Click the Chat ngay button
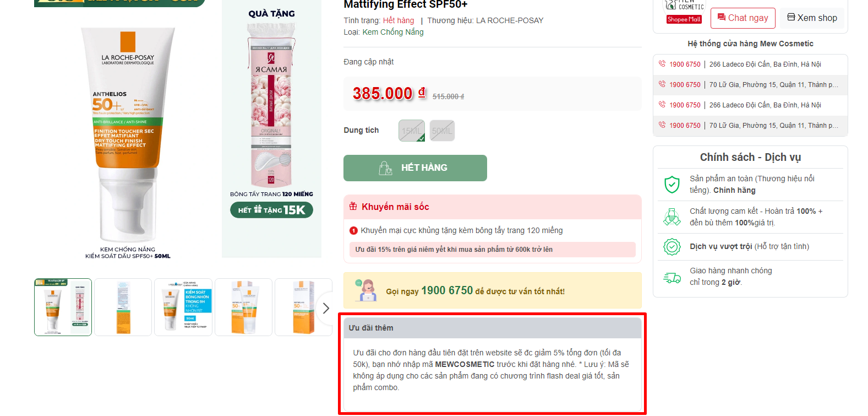This screenshot has height=416, width=868. click(x=743, y=18)
